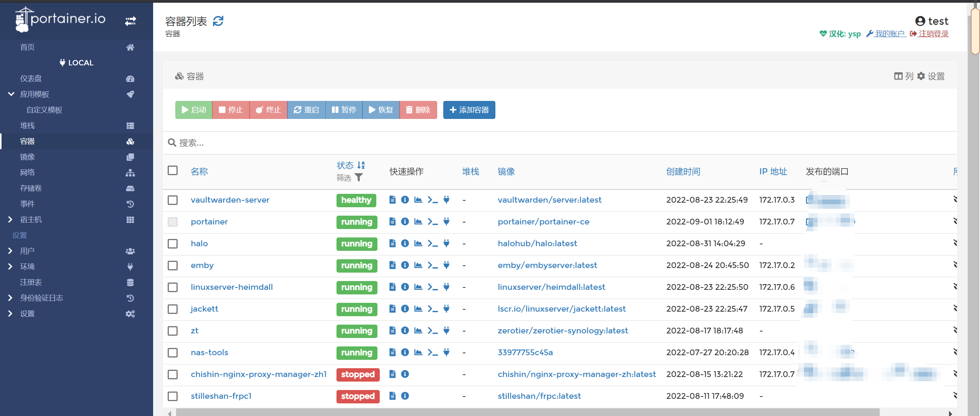The width and height of the screenshot is (980, 416).
Task: Open logs icon for vaultwarden-server
Action: [392, 200]
